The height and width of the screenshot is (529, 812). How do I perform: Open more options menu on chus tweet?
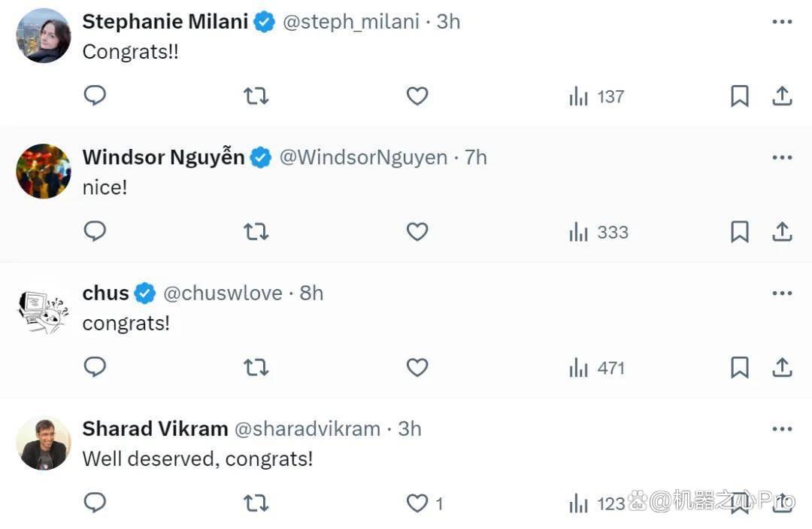[782, 293]
